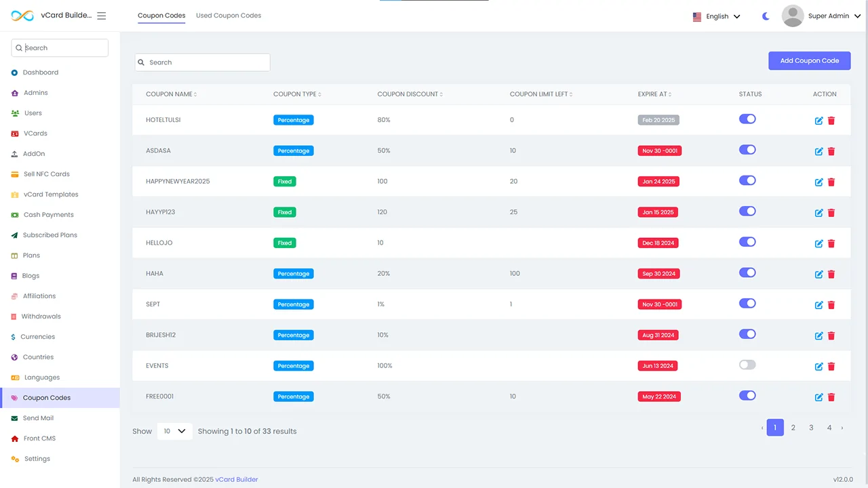Delete the HAPPYNEWYEAR2025 coupon via trash icon
Viewport: 868px width, 488px height.
[x=831, y=182]
